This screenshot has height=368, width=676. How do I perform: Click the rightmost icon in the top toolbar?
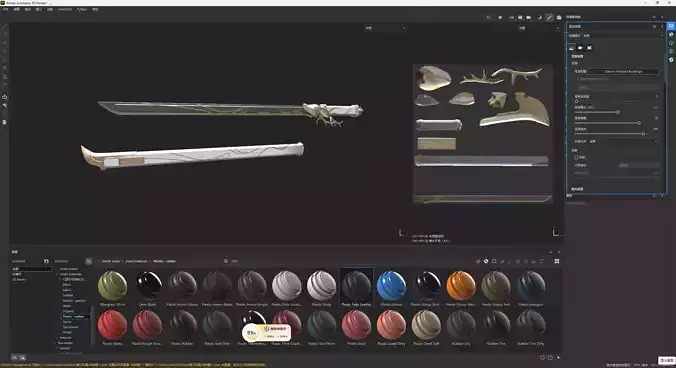559,17
